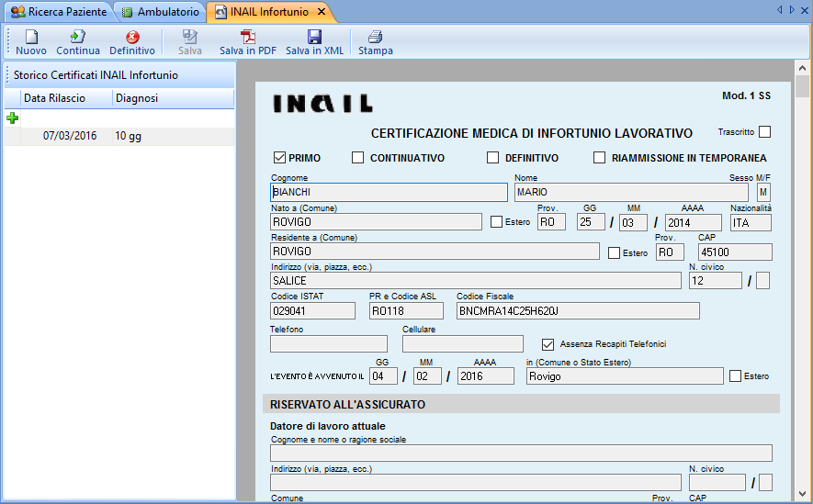Click Codice ISTAT field 029041
Screen dimensions: 813x504
coord(312,311)
